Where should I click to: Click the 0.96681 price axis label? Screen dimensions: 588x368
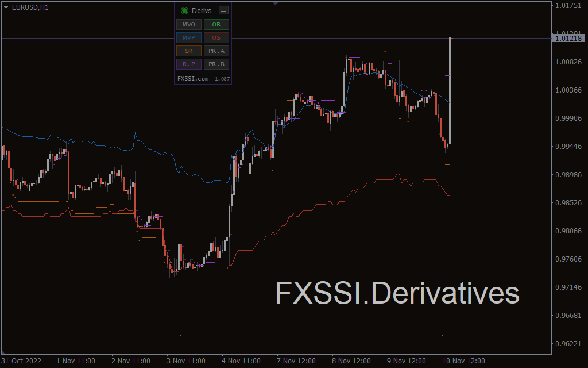tap(568, 315)
